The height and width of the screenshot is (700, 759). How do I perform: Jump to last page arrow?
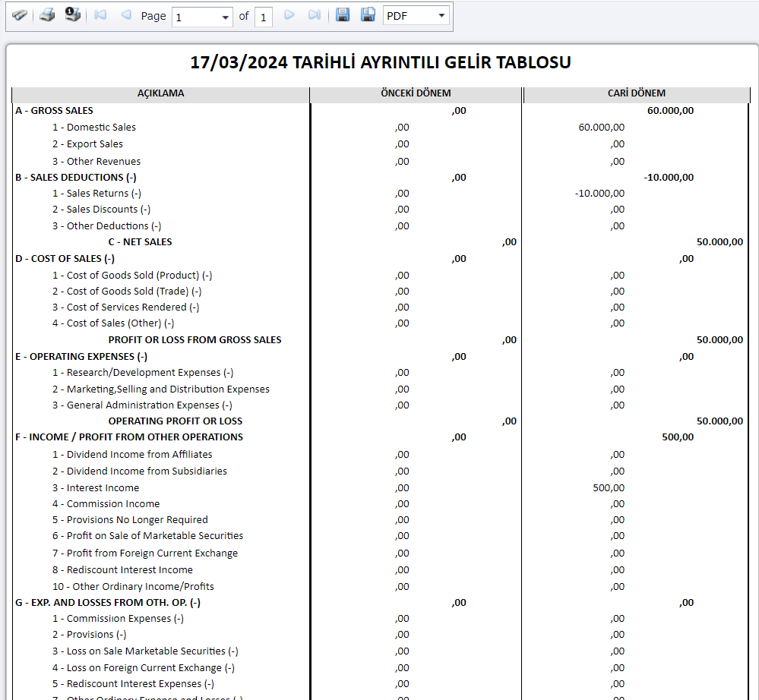(314, 15)
